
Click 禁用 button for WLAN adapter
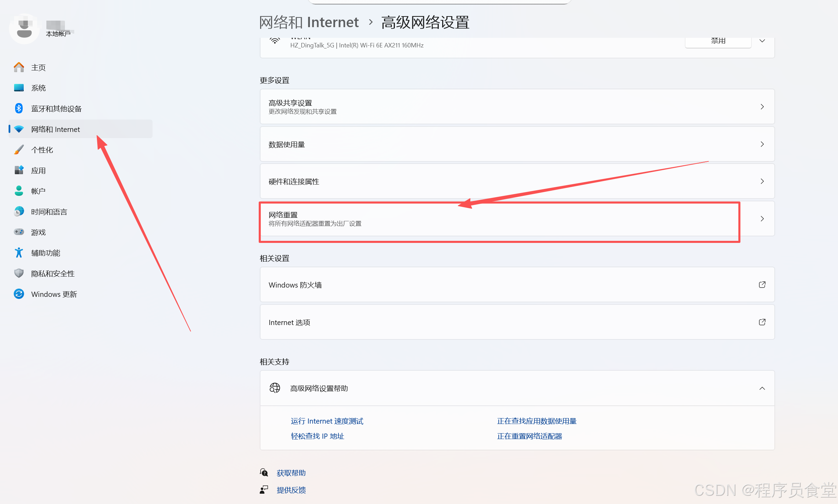(717, 42)
